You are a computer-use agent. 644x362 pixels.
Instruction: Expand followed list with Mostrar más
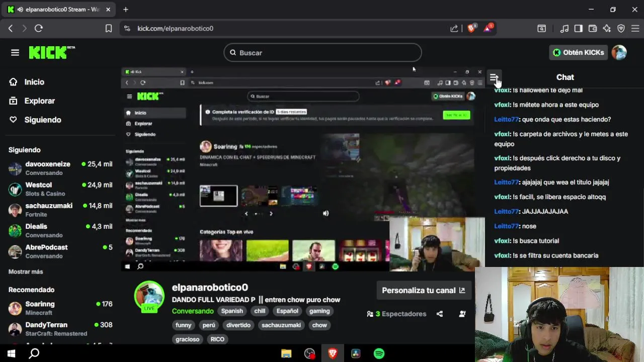(26, 271)
